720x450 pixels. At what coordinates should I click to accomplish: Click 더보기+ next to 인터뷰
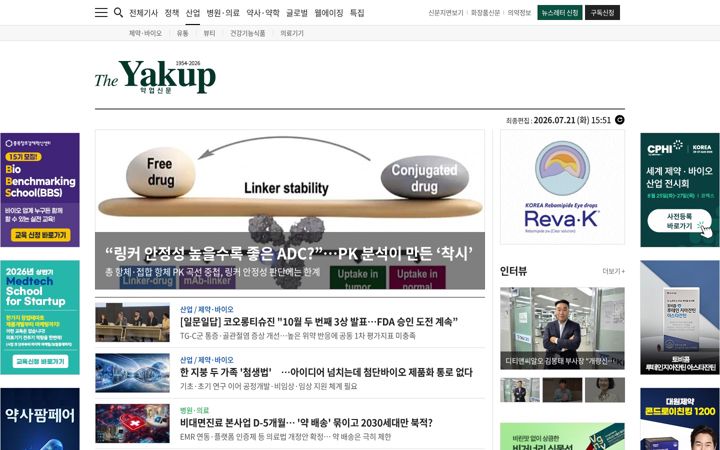point(613,271)
